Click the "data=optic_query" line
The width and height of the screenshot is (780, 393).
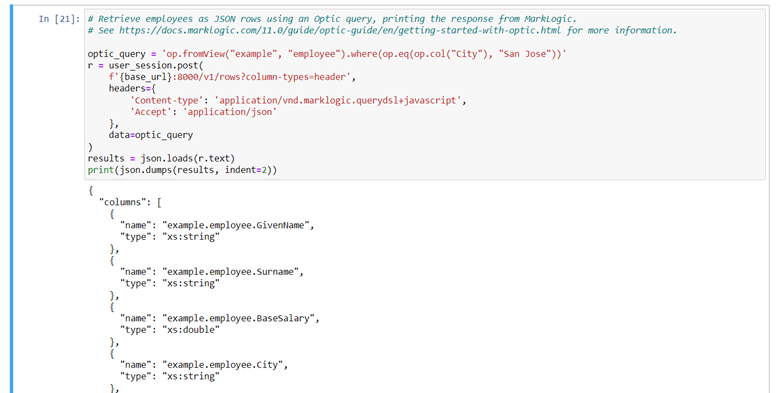151,135
